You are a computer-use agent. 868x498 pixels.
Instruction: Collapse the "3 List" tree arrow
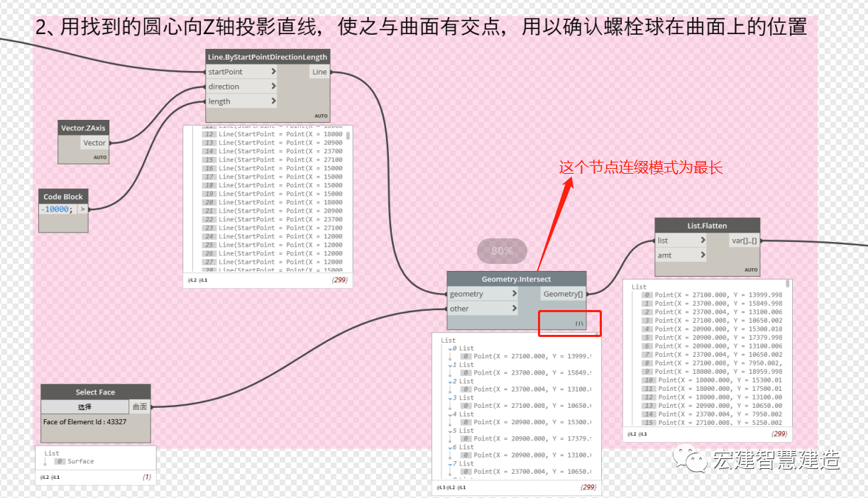(450, 398)
